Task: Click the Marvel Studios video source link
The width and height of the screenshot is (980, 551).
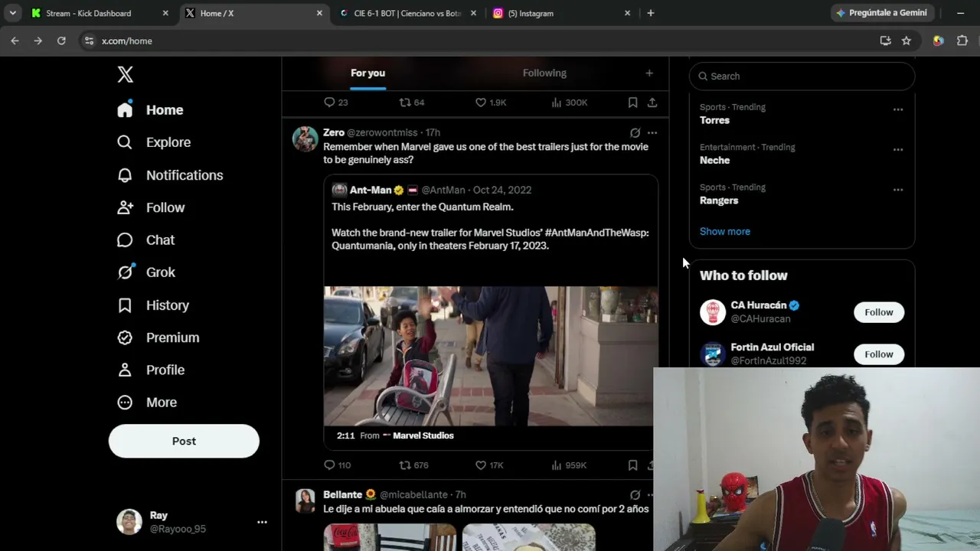Action: [423, 435]
